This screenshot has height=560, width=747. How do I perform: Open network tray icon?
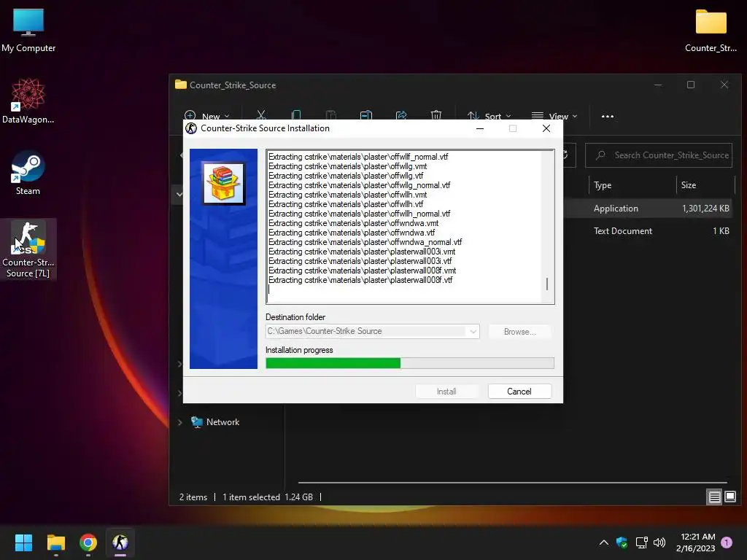[x=641, y=542]
